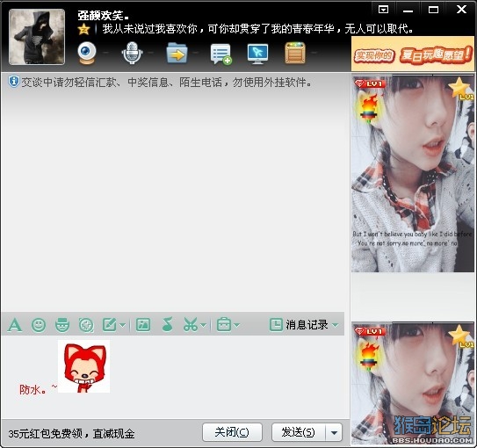Screen dimensions: 477x448
Task: Start a video call with webcam icon
Action: 87,54
